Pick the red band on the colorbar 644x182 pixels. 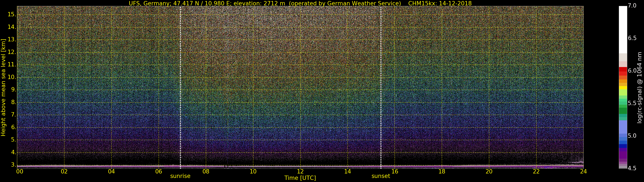tap(623, 71)
